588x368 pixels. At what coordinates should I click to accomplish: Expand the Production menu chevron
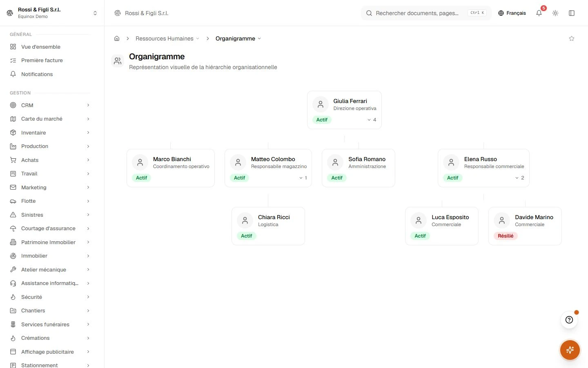(88, 146)
